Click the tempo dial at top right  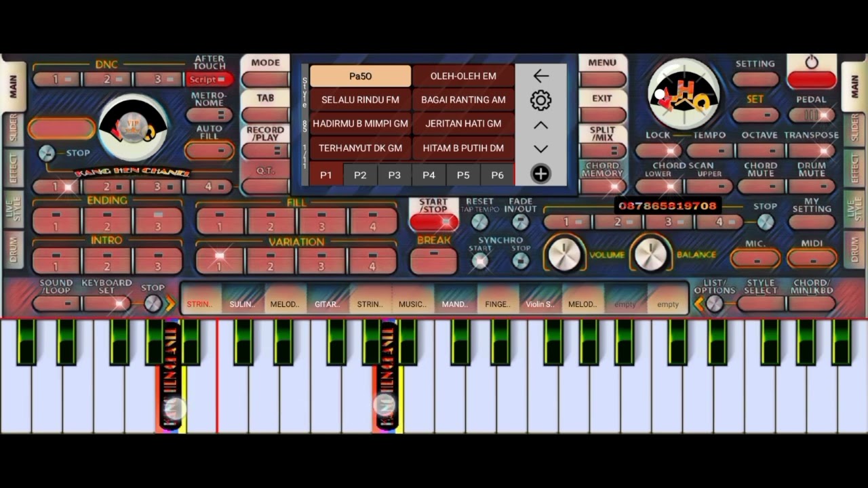click(684, 95)
